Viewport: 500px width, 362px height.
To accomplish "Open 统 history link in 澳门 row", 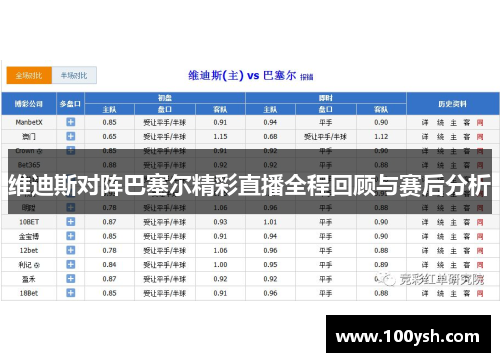I will pos(440,137).
